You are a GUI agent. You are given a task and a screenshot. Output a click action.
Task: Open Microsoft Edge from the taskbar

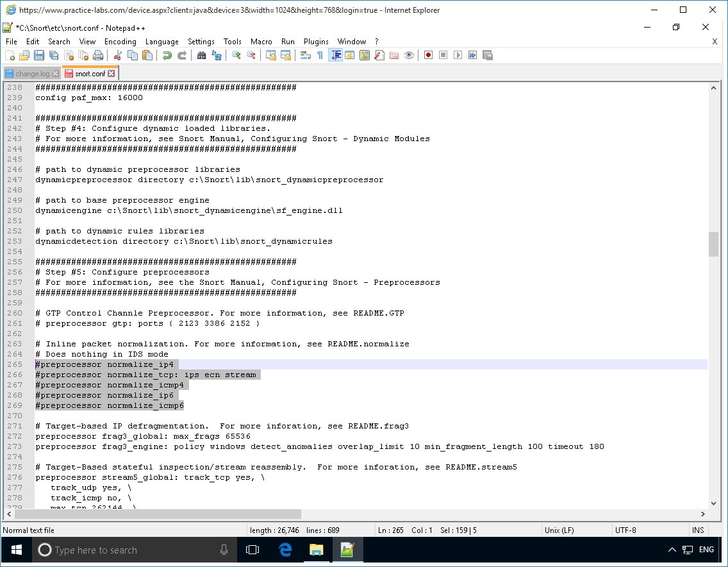285,550
